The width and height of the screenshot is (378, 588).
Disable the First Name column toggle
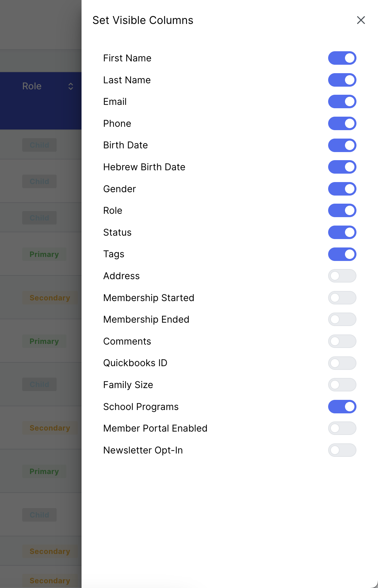point(342,58)
